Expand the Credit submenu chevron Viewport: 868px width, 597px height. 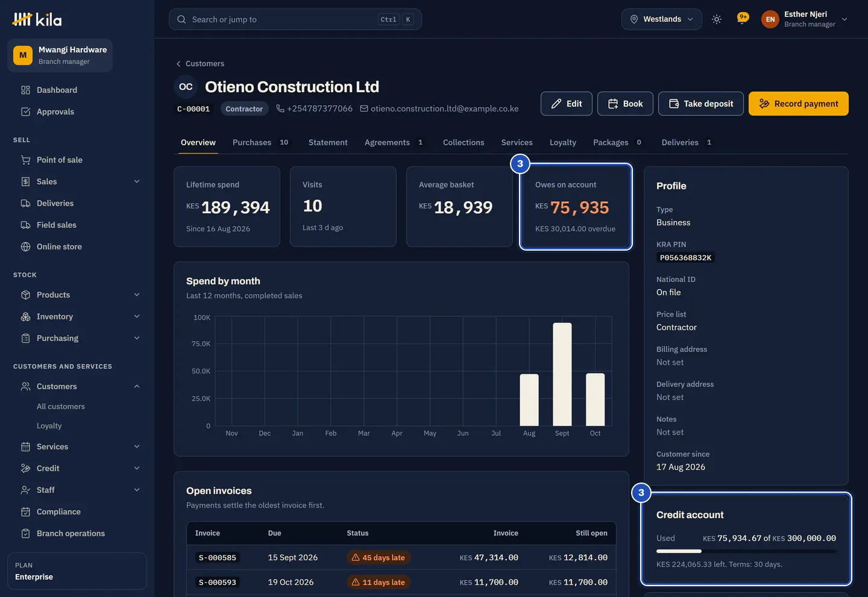coord(137,468)
